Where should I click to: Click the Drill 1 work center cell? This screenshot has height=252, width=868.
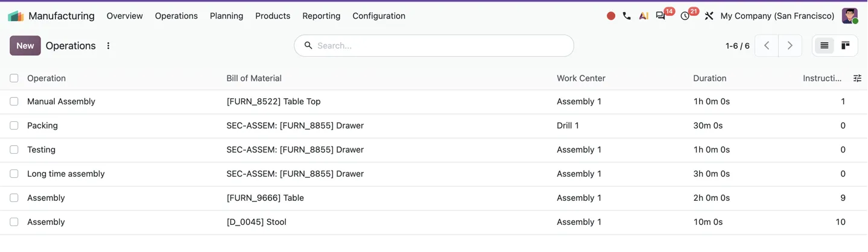pyautogui.click(x=568, y=126)
